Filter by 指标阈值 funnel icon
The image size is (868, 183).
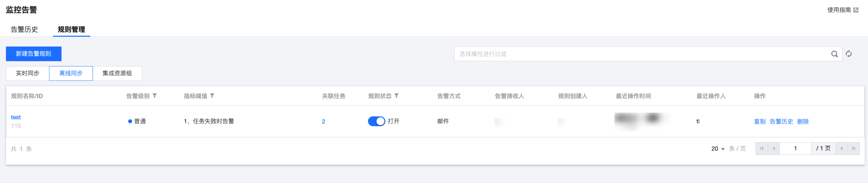click(x=212, y=96)
